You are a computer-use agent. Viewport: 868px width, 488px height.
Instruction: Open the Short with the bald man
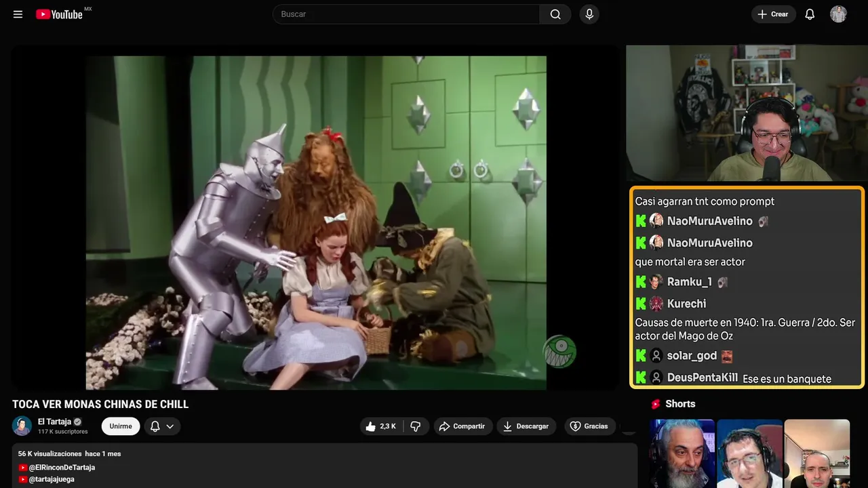[x=817, y=453]
